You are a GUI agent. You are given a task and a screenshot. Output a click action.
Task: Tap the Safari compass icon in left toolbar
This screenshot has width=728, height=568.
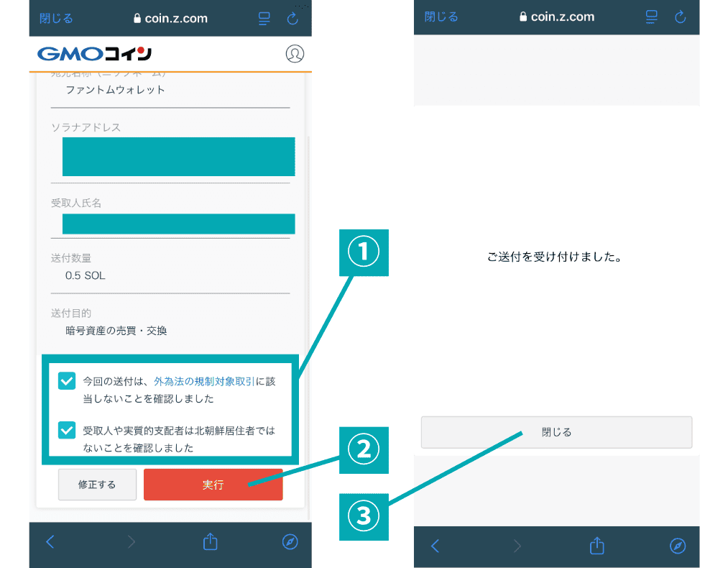click(290, 542)
